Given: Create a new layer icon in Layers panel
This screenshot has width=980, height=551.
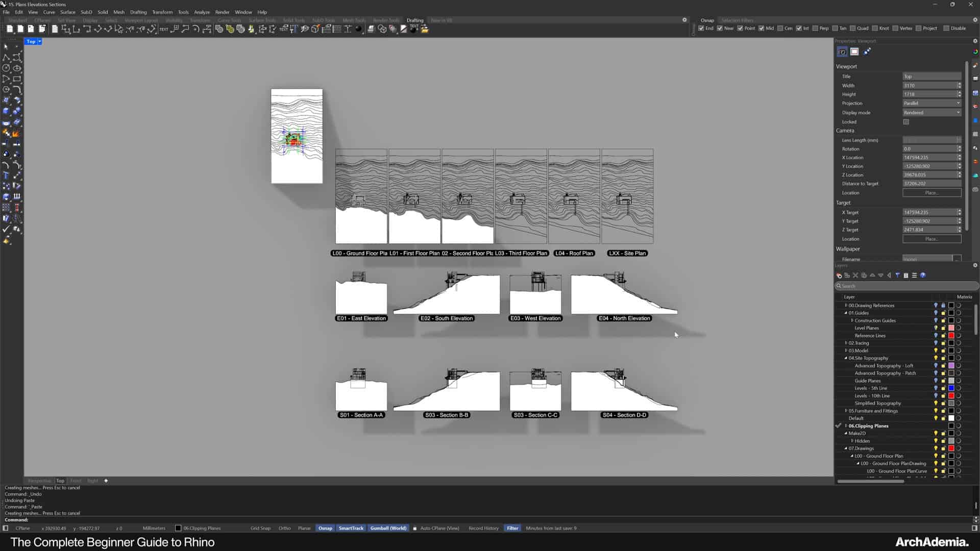Looking at the screenshot, I should tap(839, 275).
